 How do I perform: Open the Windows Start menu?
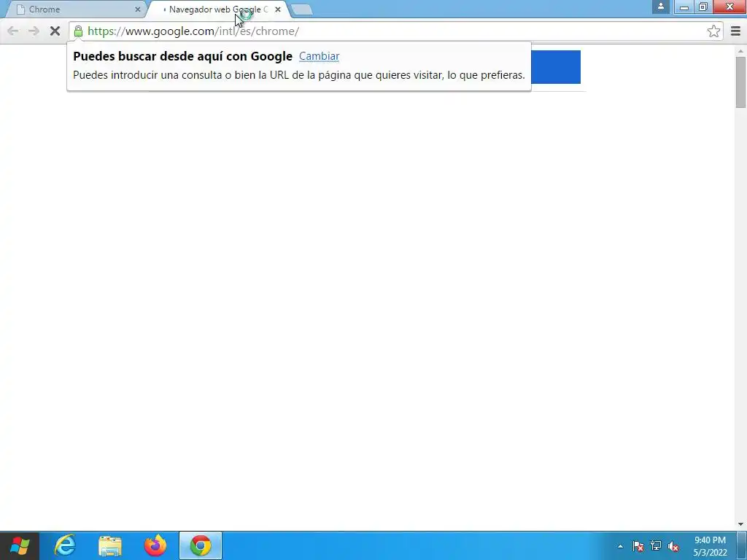coord(20,545)
